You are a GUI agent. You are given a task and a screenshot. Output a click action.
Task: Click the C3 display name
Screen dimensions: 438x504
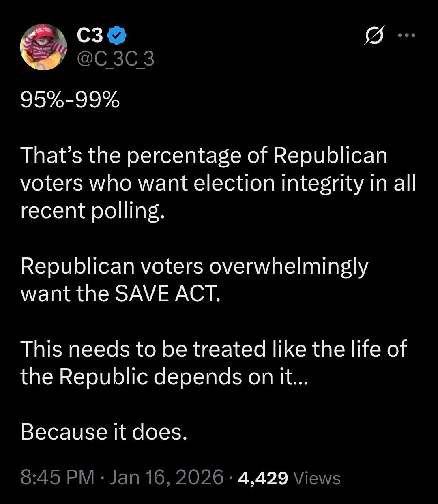point(89,36)
